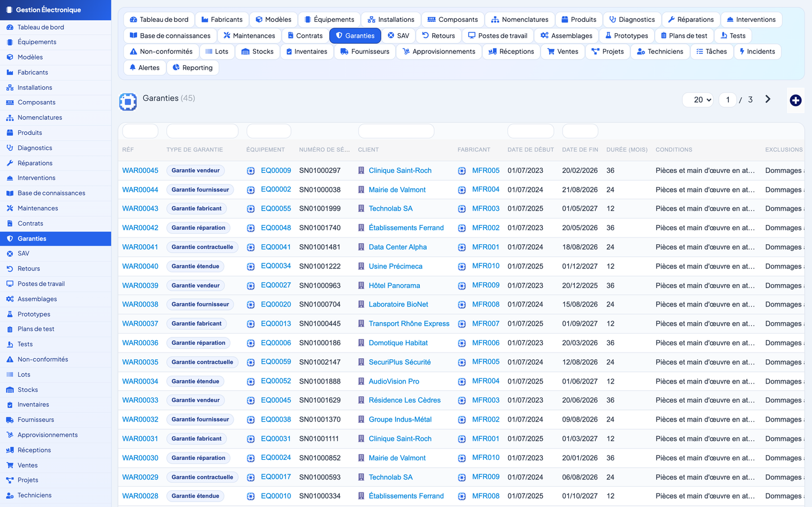Viewport: 812px width, 507px height.
Task: Click the Réf filter input field
Action: pyautogui.click(x=140, y=131)
